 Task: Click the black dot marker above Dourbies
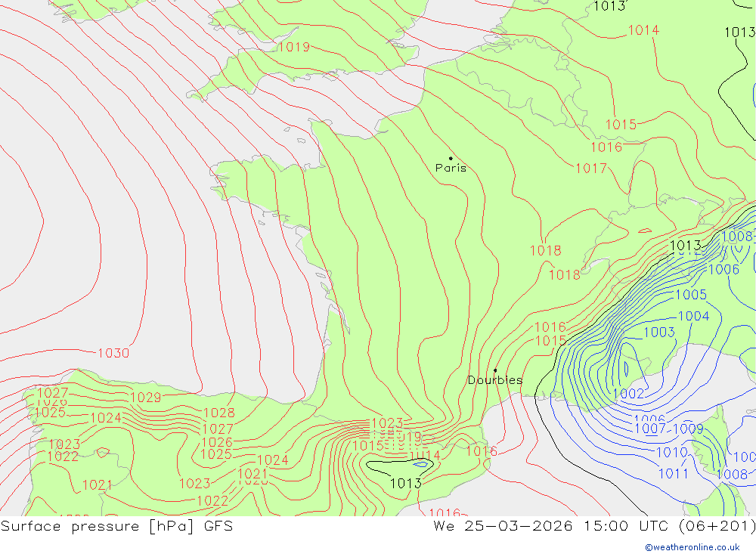tap(495, 370)
